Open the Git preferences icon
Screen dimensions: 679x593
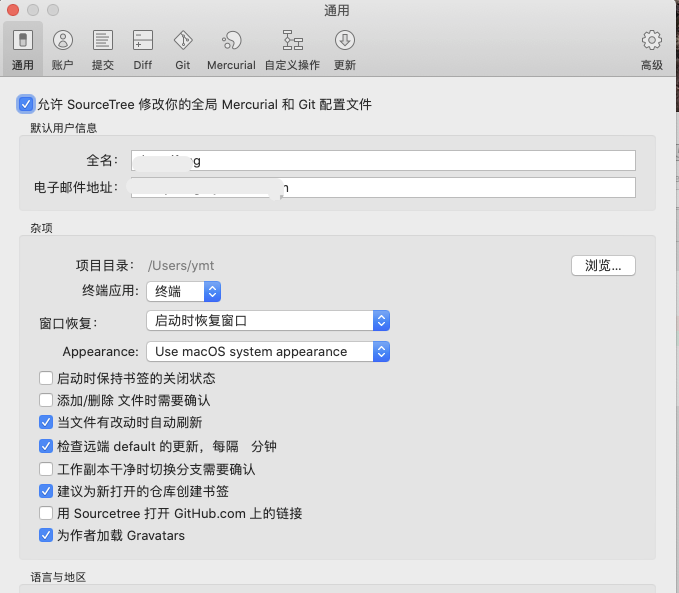pyautogui.click(x=183, y=40)
